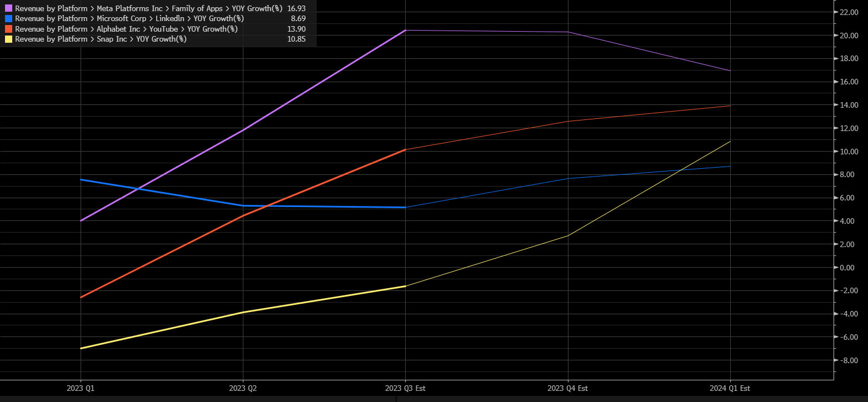Click the yellow Snap Inc legend swatch

coord(8,39)
